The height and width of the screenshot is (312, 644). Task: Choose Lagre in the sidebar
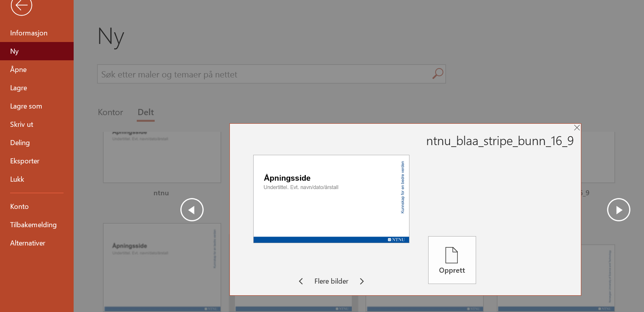tap(37, 88)
